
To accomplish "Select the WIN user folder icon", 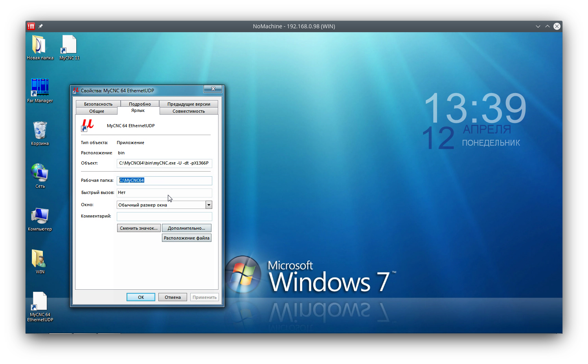I will (x=40, y=262).
